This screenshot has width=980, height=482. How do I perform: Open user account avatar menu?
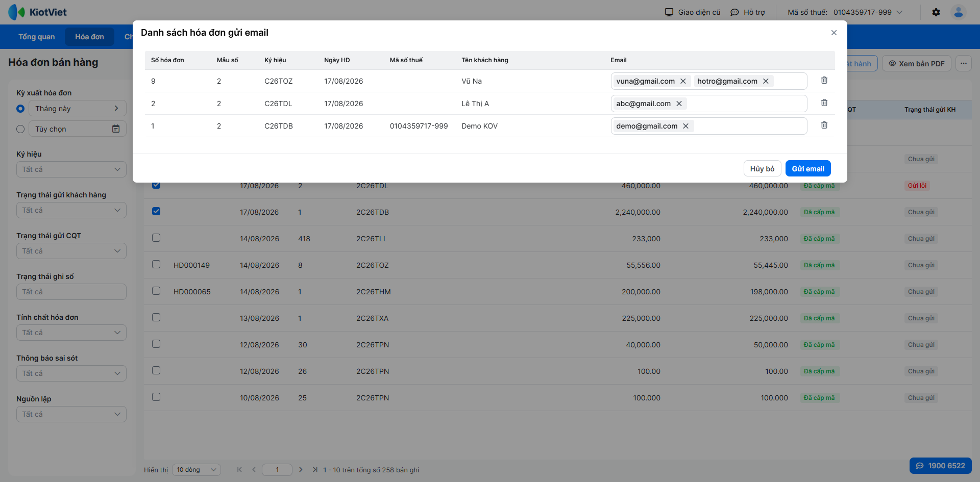point(959,12)
